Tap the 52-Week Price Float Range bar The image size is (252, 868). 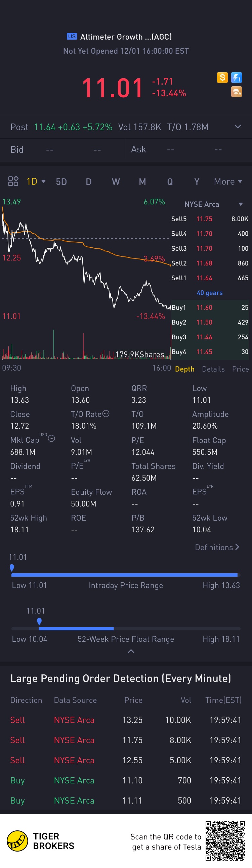pos(126,628)
